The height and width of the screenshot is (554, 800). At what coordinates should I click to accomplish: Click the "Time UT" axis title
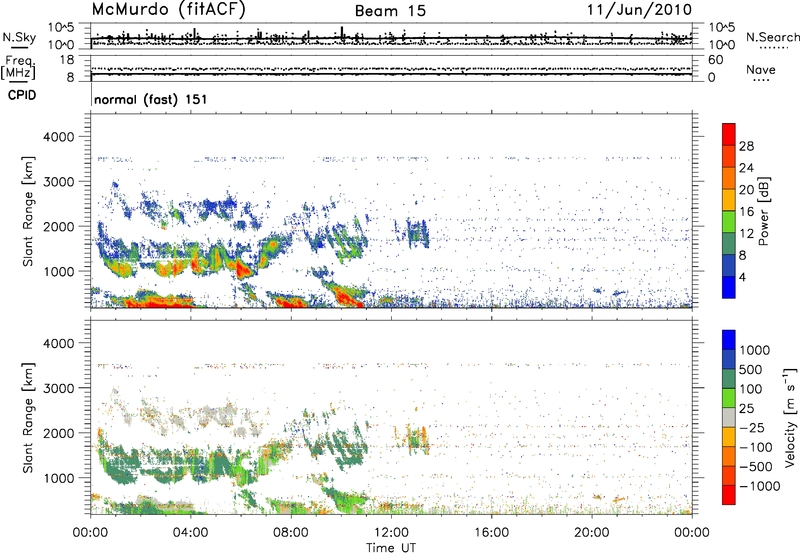pyautogui.click(x=391, y=548)
